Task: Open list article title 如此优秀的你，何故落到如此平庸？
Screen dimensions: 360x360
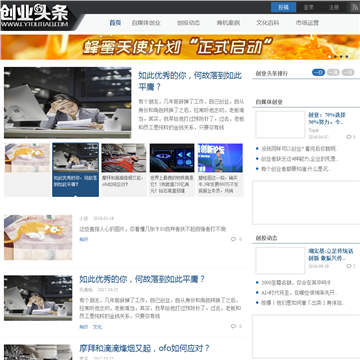Action: (x=142, y=279)
